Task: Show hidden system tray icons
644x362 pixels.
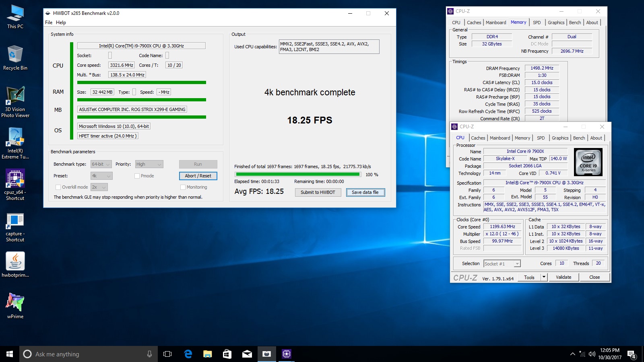Action: click(572, 354)
